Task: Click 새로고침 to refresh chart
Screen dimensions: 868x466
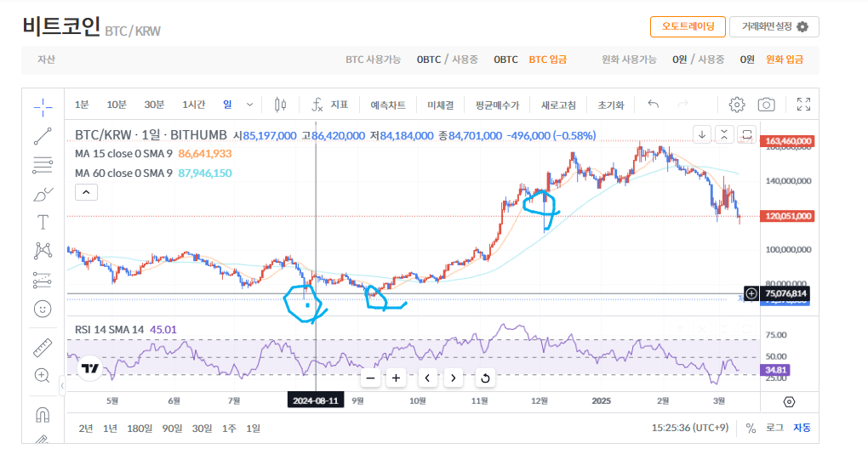Action: tap(558, 105)
